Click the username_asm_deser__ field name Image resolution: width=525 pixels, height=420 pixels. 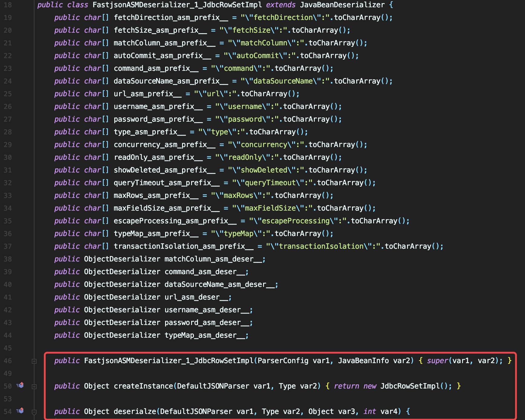(x=207, y=310)
